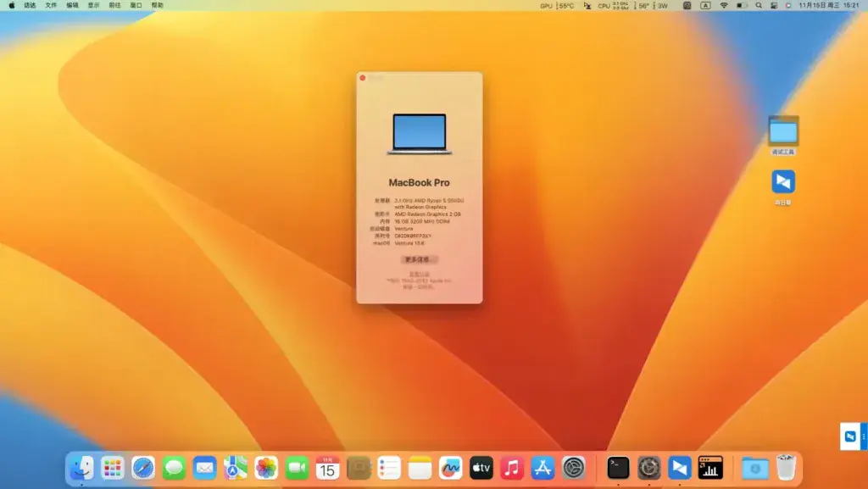The width and height of the screenshot is (868, 489).
Task: Click the 更多信息 button in About window
Action: [x=419, y=259]
